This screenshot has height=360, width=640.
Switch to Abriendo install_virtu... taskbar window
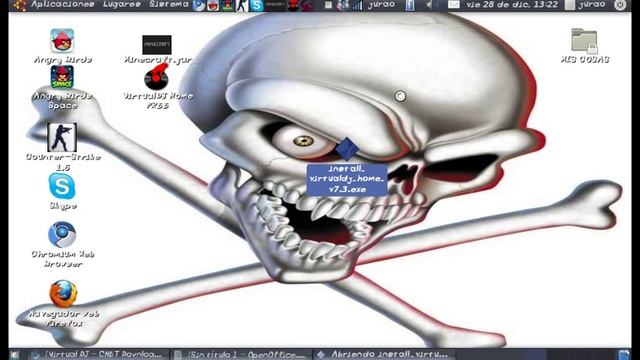click(x=384, y=354)
